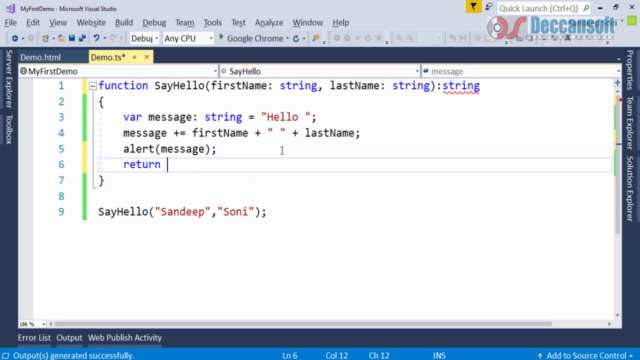Click the Save All toolbar icon
The width and height of the screenshot is (640, 360).
pyautogui.click(x=82, y=38)
